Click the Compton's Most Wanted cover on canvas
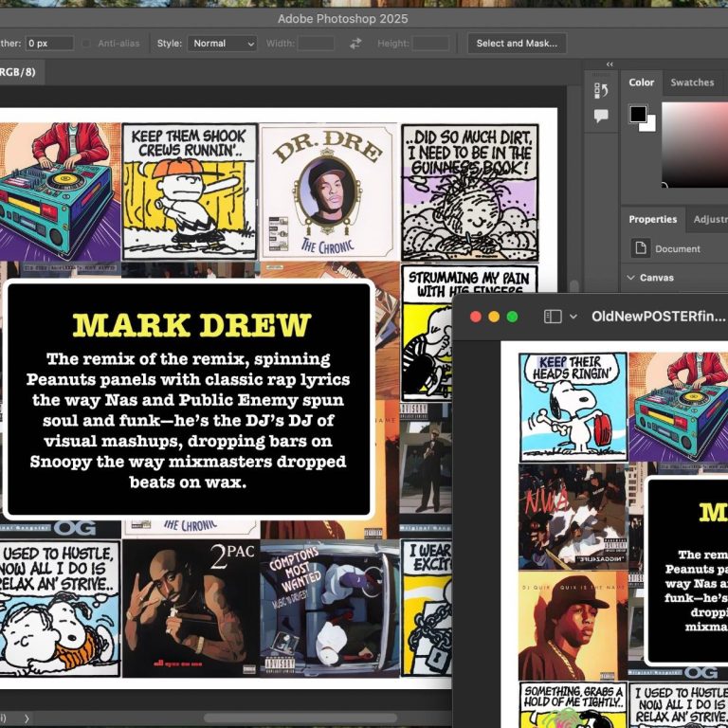The image size is (728, 728). (x=329, y=609)
